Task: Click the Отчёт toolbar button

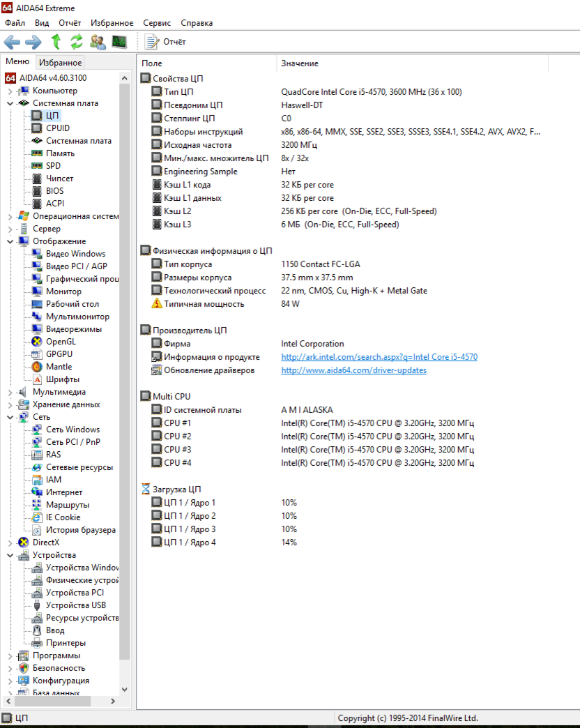Action: click(x=165, y=42)
